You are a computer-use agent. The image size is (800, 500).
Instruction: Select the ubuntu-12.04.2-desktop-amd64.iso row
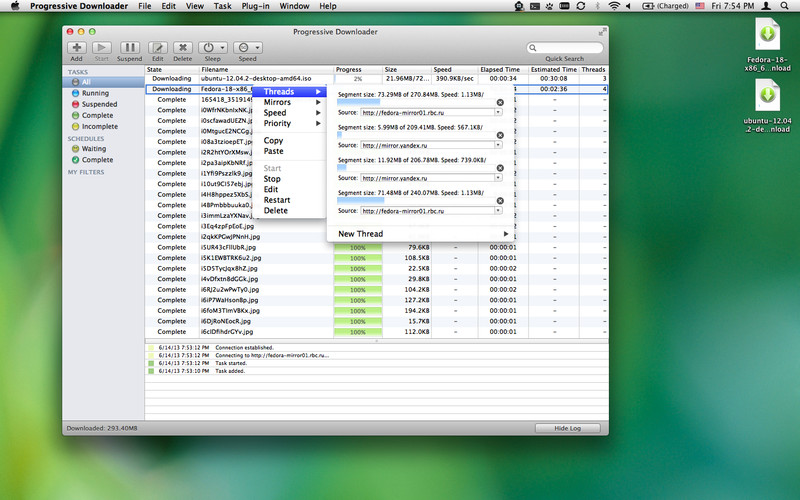[377, 79]
